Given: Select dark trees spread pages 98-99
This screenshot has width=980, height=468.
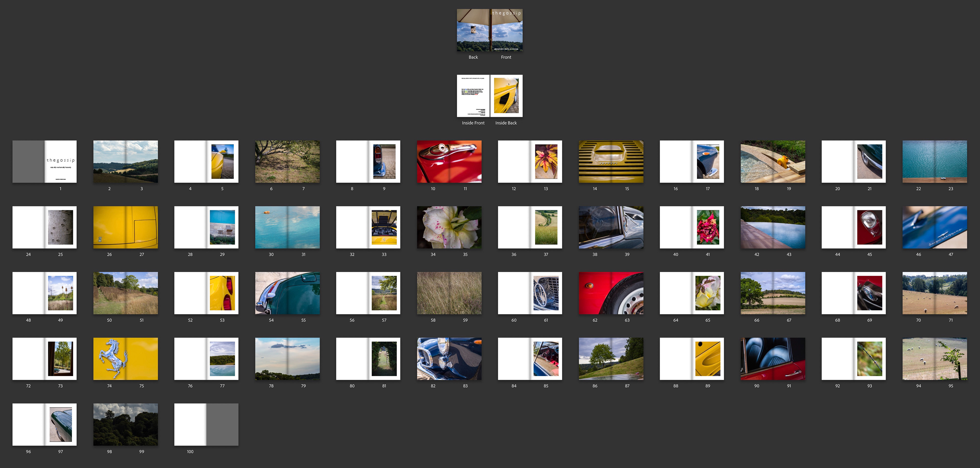Looking at the screenshot, I should (x=126, y=424).
